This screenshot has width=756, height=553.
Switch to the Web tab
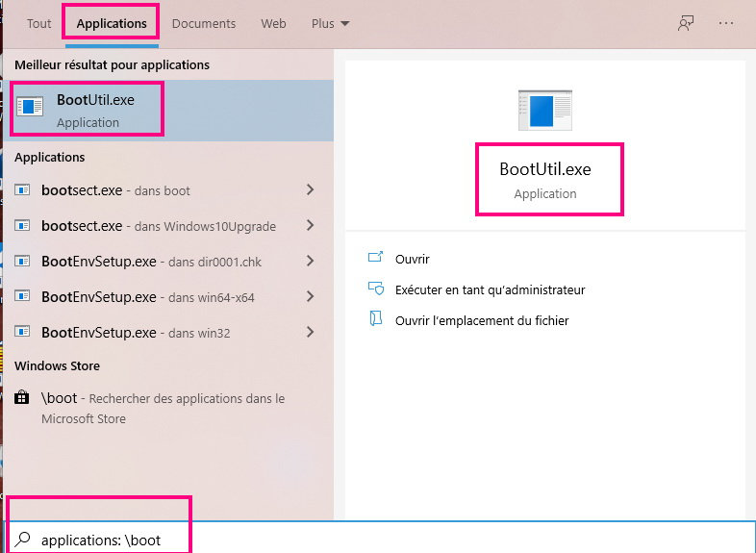273,24
